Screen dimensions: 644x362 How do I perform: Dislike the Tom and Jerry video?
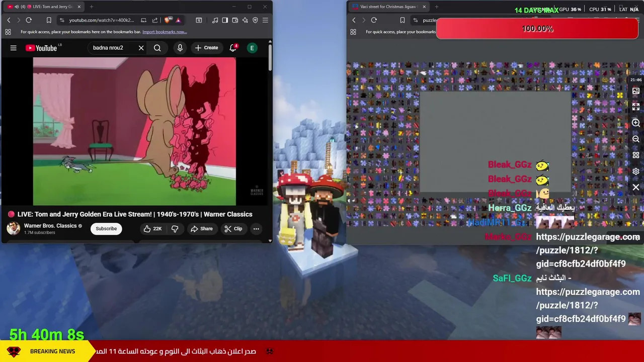coord(175,229)
